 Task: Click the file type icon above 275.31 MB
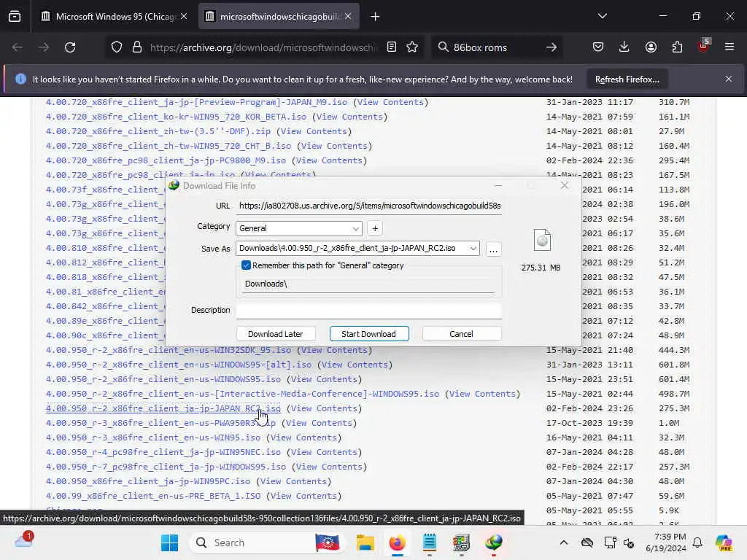point(542,240)
